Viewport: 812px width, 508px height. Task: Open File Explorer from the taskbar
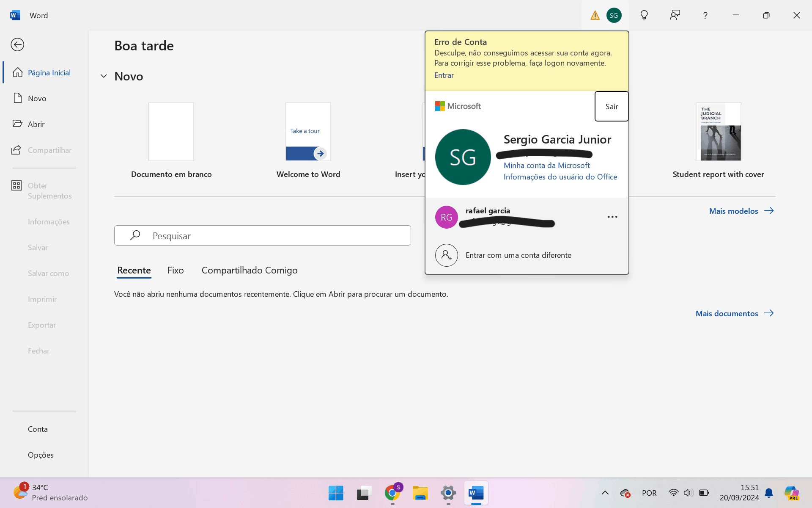420,493
